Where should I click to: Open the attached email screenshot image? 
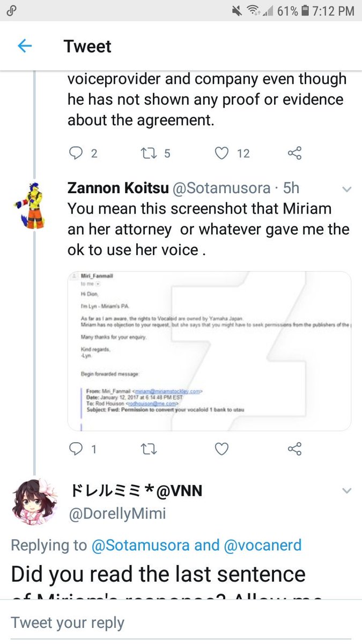(x=209, y=351)
